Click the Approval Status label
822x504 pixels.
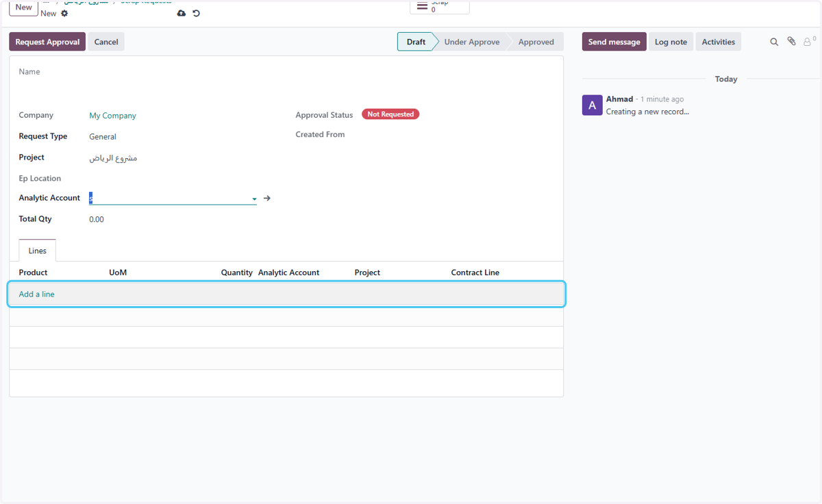click(324, 116)
